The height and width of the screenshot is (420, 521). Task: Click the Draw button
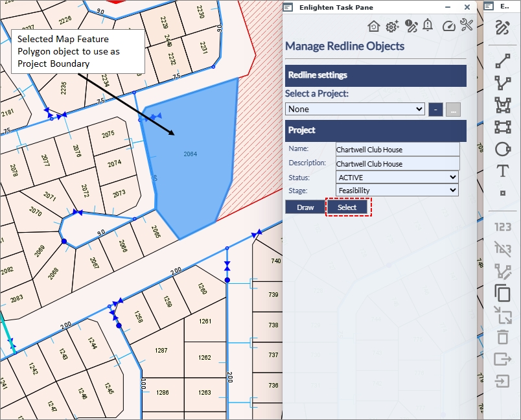coord(305,207)
